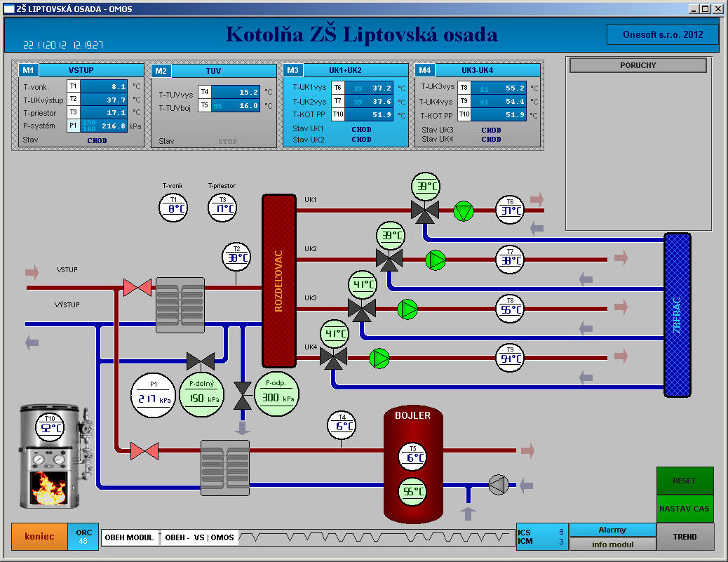Click the 55°C setpoint gauge in BOJLER
728x562 pixels.
pyautogui.click(x=413, y=491)
